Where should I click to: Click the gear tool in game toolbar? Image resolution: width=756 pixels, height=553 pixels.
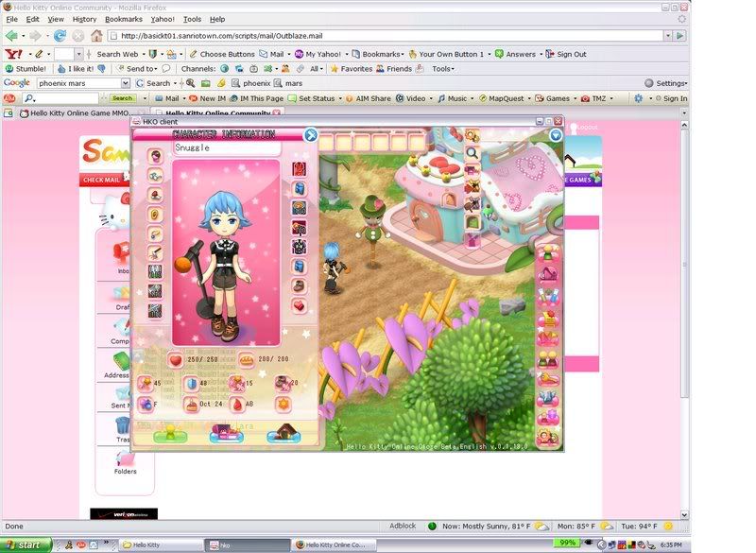[x=472, y=135]
